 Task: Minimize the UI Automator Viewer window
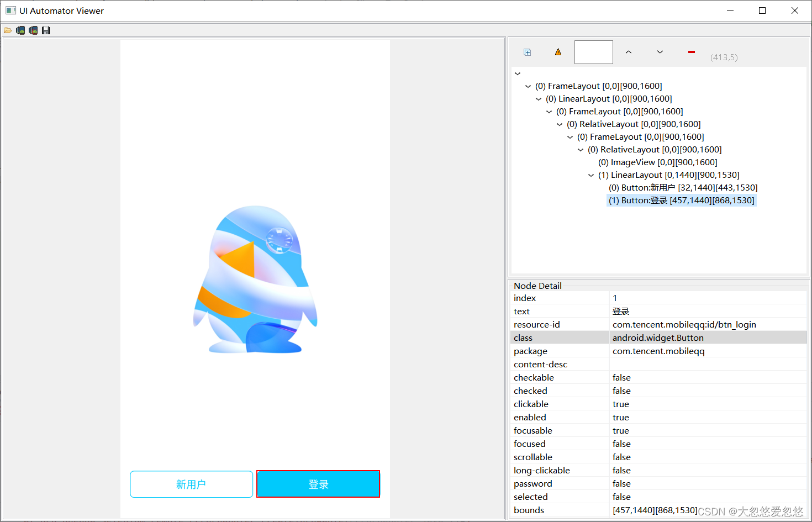[730, 10]
